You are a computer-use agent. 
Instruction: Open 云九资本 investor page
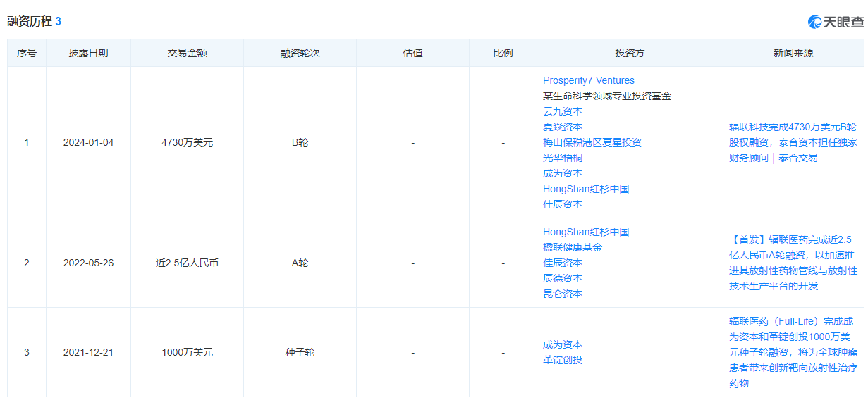click(563, 111)
